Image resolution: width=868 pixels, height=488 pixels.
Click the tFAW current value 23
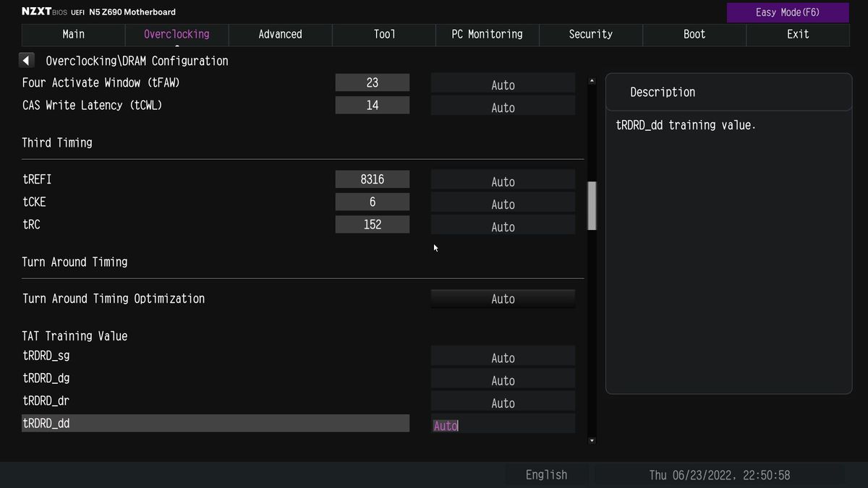click(373, 82)
